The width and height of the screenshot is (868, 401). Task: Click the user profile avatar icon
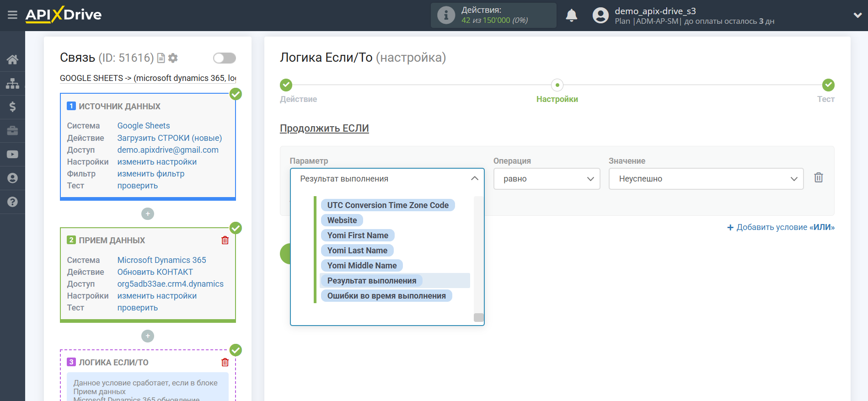(600, 16)
